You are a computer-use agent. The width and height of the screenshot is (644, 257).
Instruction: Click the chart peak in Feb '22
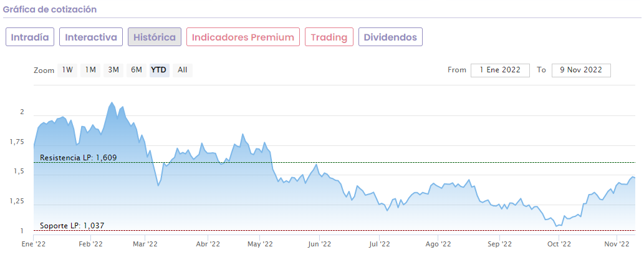point(112,103)
